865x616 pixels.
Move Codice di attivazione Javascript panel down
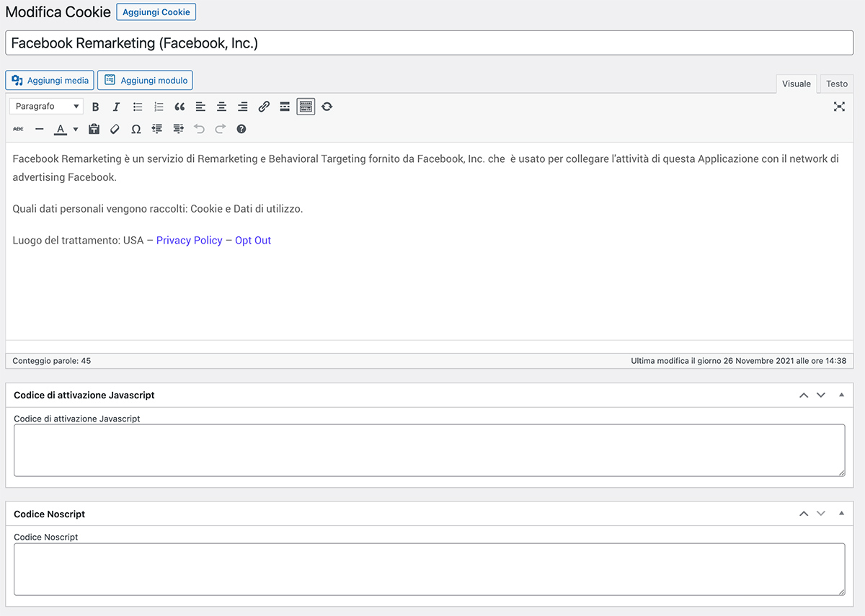(820, 395)
